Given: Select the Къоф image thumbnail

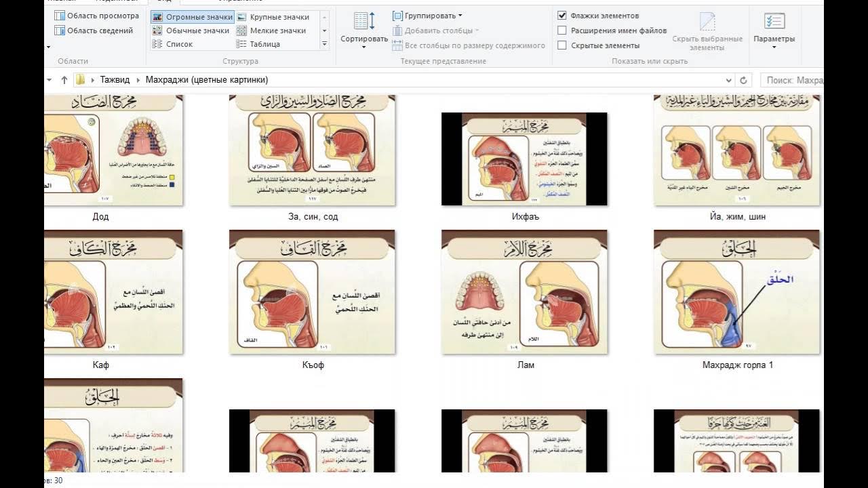Looking at the screenshot, I should 312,292.
